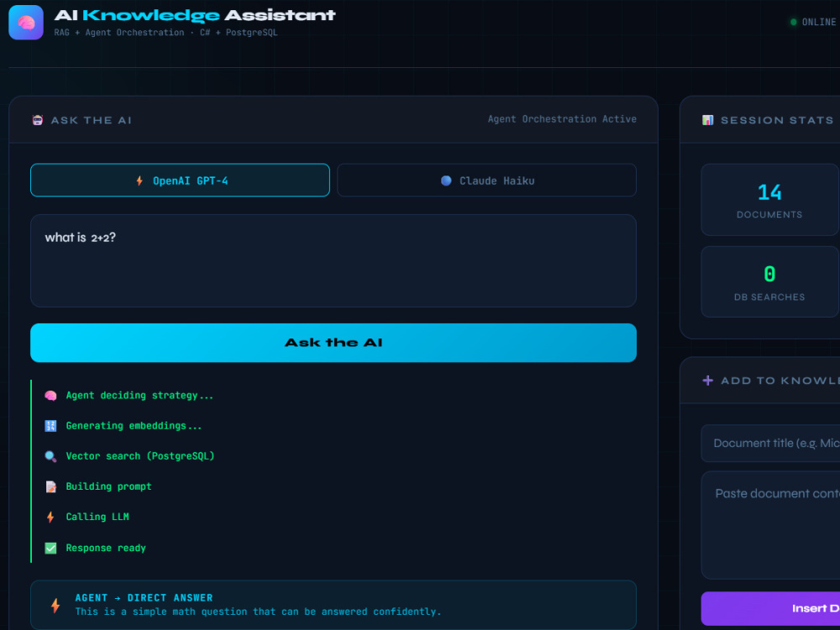Click 'Response ready' step text

[106, 548]
